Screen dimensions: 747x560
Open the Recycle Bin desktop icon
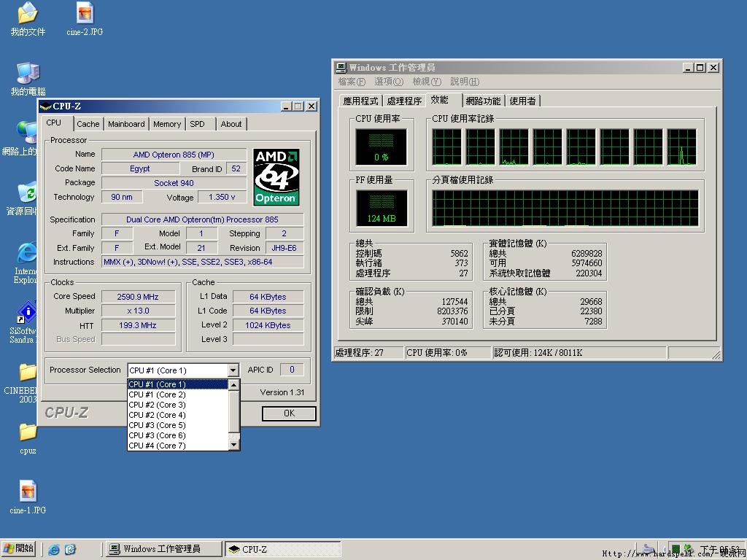click(28, 193)
